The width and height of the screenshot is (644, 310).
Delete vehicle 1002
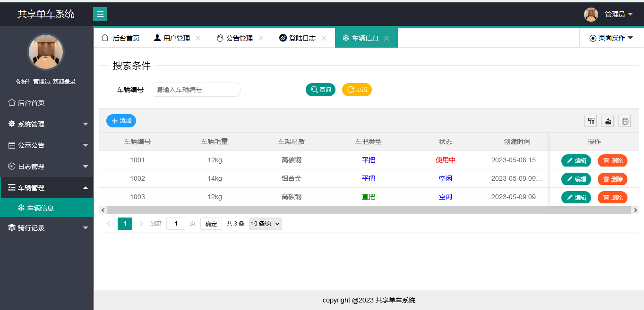(x=612, y=179)
